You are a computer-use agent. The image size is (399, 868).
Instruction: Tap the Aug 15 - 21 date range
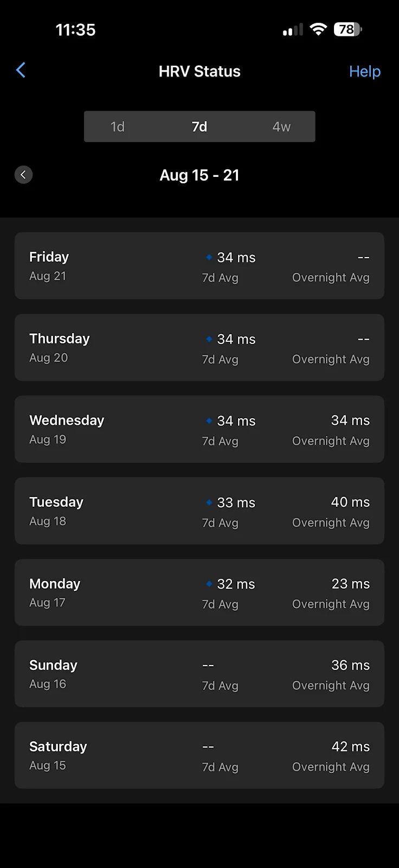(x=200, y=175)
